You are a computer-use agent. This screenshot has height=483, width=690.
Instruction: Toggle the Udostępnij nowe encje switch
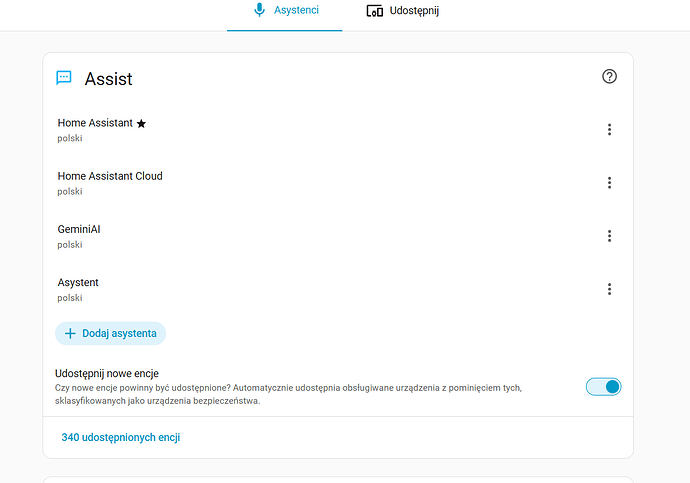[x=603, y=387]
